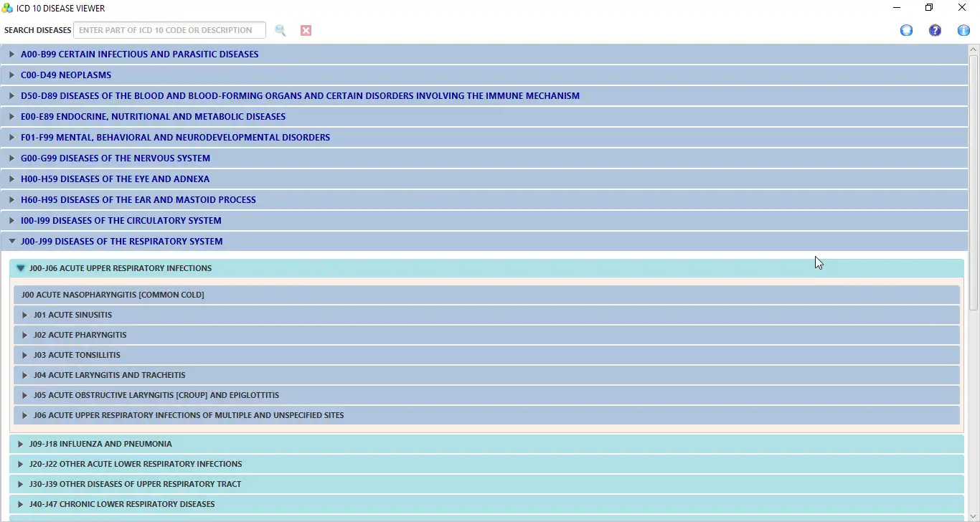The image size is (980, 522).
Task: Expand J05 Acute Obstructive Laryngitis [Croup] row
Action: (x=486, y=395)
